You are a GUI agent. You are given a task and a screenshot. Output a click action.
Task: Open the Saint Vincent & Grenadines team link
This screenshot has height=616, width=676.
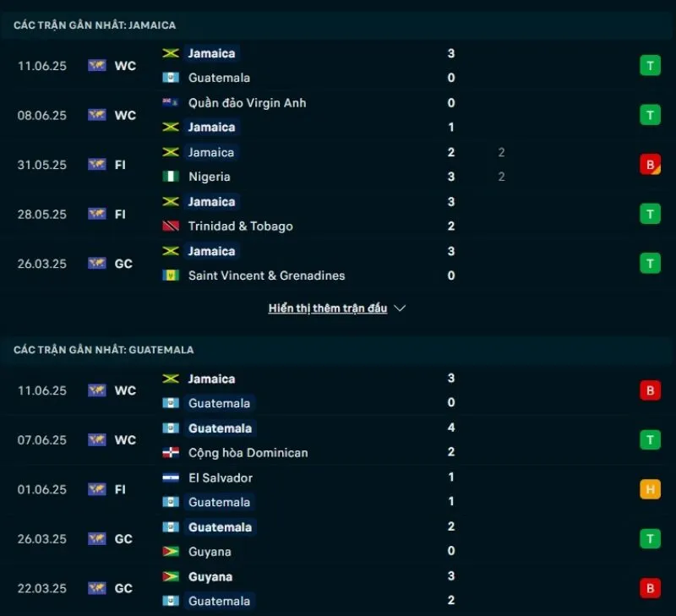click(266, 275)
